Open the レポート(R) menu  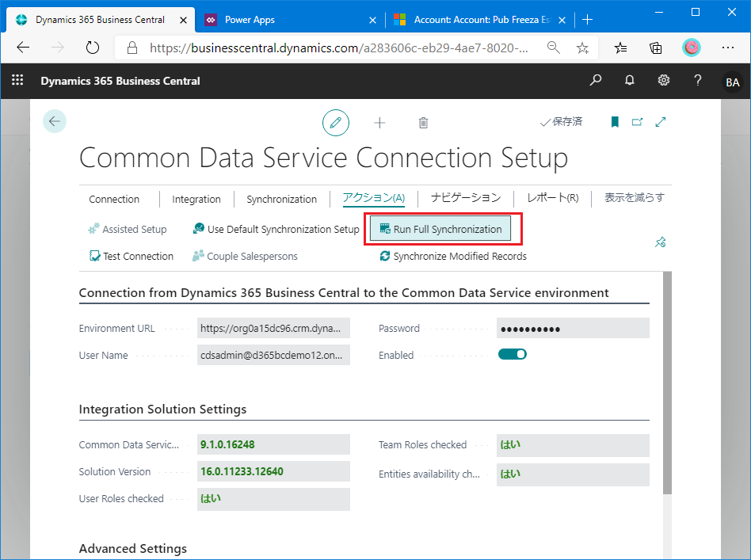(x=553, y=198)
